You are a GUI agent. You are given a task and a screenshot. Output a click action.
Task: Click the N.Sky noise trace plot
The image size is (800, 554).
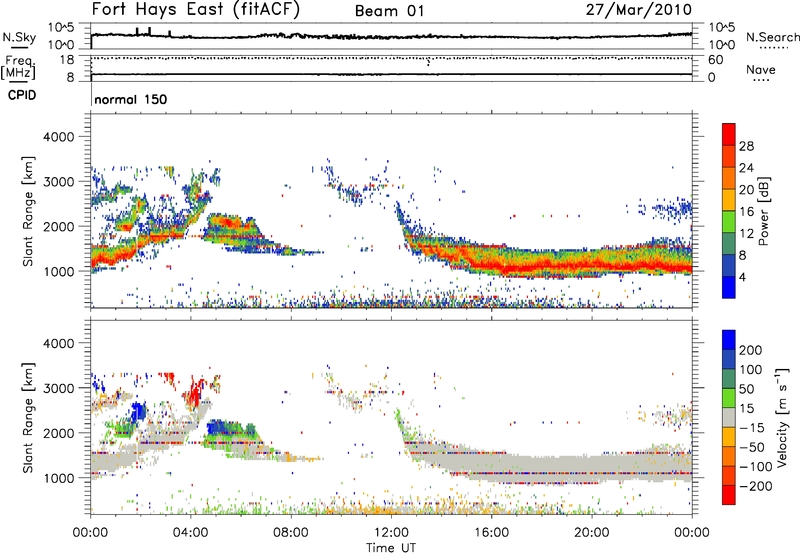(x=391, y=36)
